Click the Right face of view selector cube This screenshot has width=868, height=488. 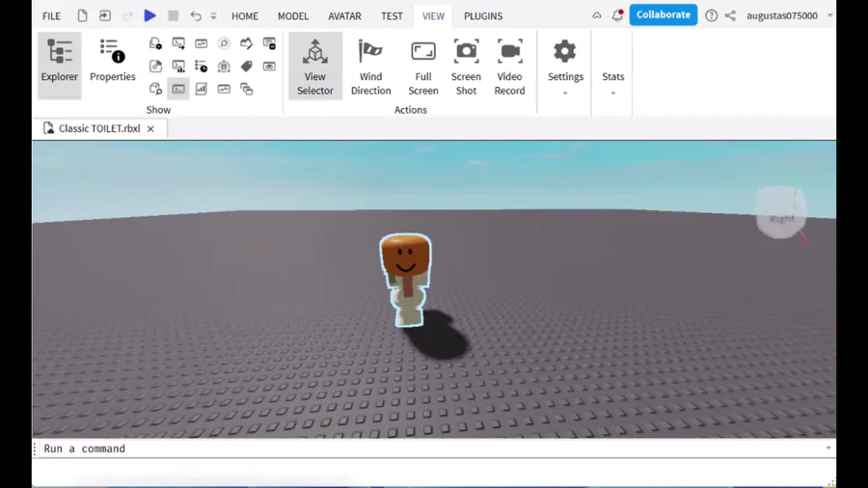coord(781,218)
